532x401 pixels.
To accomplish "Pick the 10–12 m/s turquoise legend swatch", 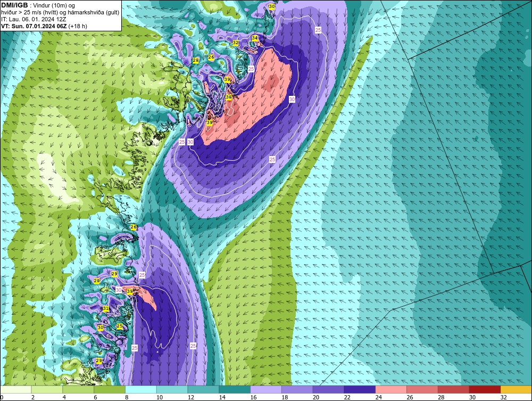I will (172, 389).
